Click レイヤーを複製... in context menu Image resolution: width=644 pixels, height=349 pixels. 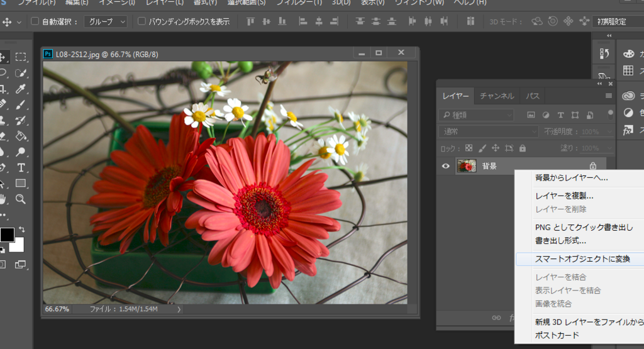(x=564, y=196)
